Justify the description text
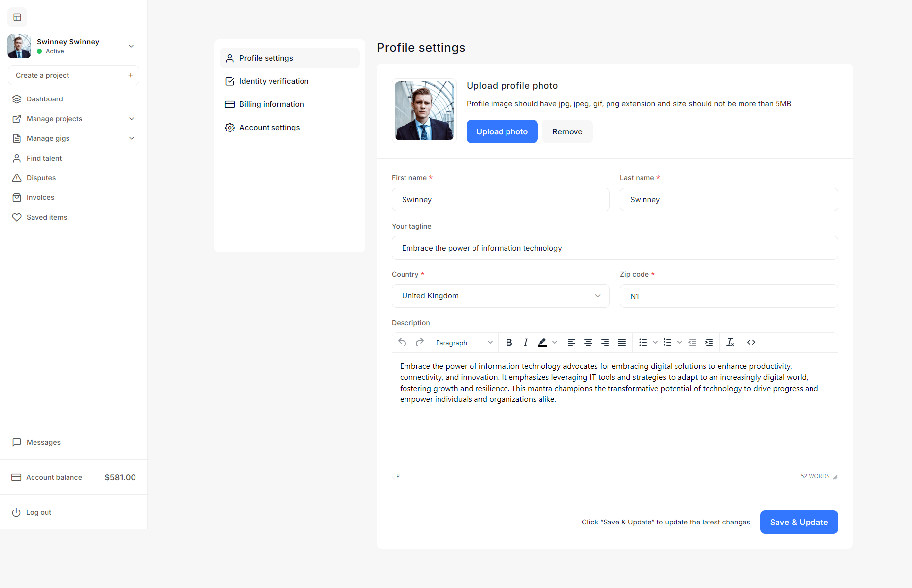Image resolution: width=912 pixels, height=588 pixels. 622,342
